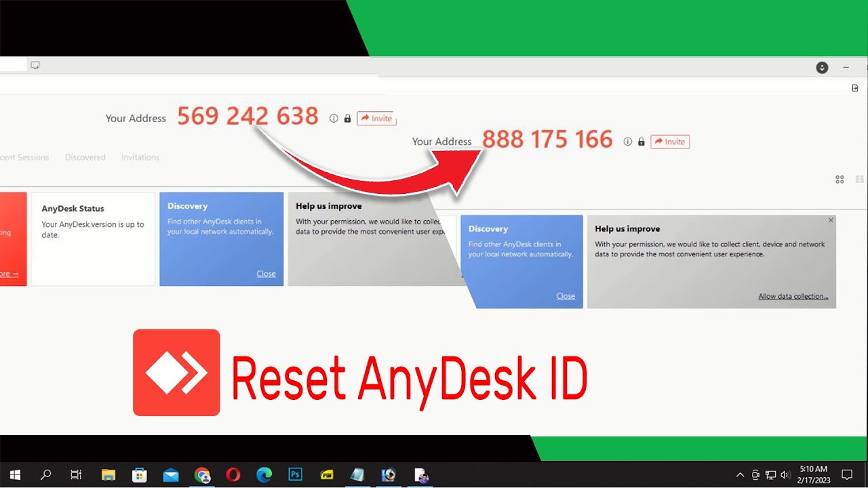Click the Allow data collection link
This screenshot has height=488, width=868.
click(x=793, y=296)
